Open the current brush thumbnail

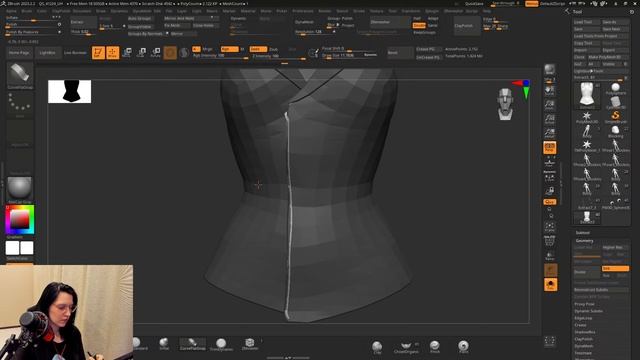pos(20,75)
